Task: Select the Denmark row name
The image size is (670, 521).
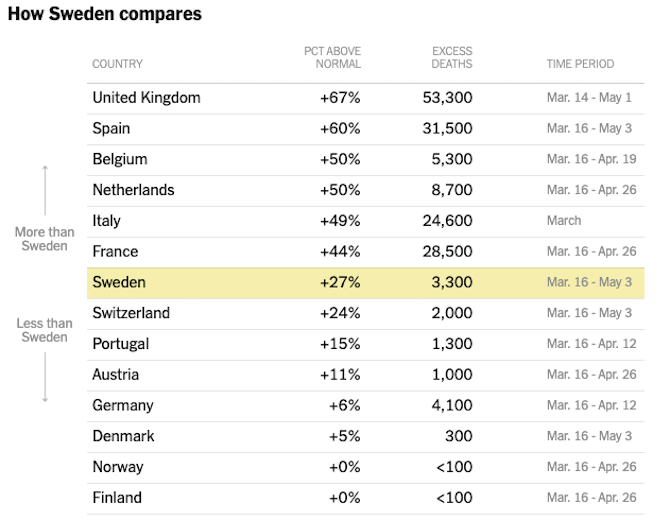Action: [x=122, y=436]
